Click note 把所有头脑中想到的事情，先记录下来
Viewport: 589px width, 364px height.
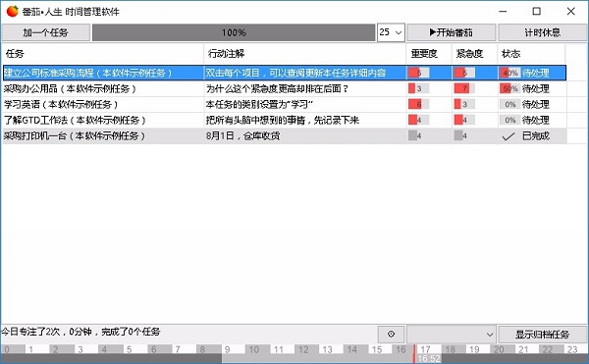(283, 120)
